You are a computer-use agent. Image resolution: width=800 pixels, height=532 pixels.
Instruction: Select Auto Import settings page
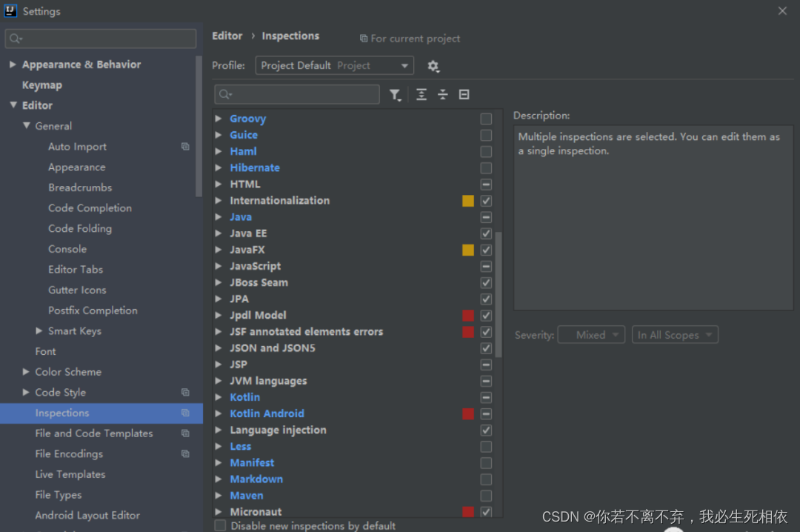tap(77, 147)
